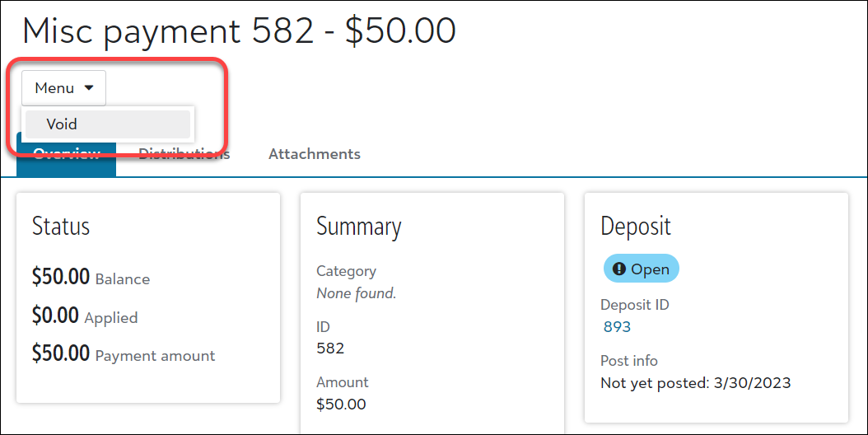
Task: Open deposit ID 893 link
Action: (617, 327)
